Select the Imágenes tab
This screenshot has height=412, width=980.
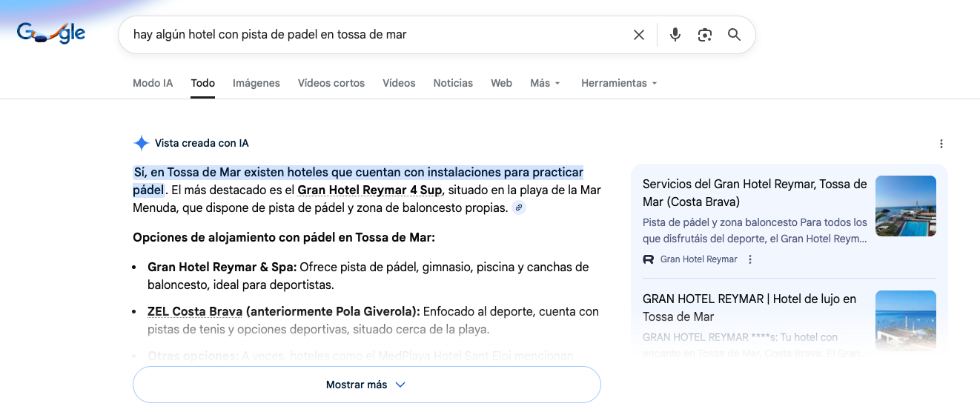256,83
